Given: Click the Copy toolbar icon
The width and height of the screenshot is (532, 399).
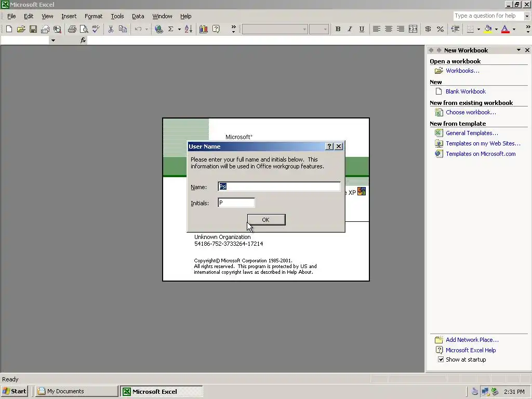Looking at the screenshot, I should coord(123,29).
